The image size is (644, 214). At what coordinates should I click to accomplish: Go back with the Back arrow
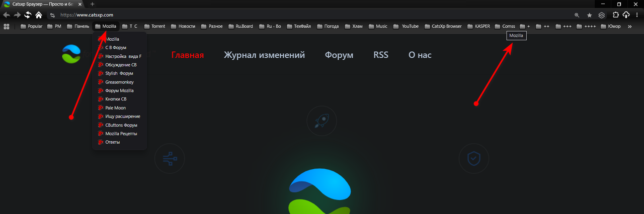click(7, 15)
